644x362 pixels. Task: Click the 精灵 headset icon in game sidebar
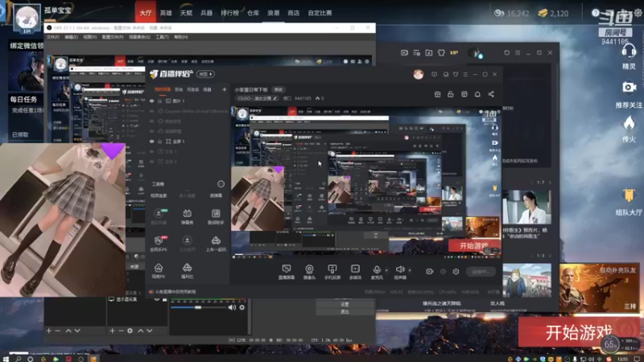tap(629, 51)
